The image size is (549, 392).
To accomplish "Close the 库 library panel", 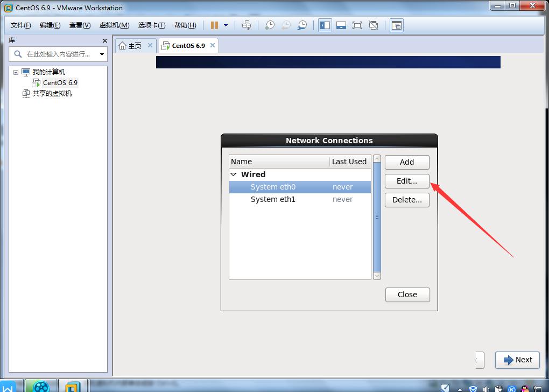I will (105, 40).
